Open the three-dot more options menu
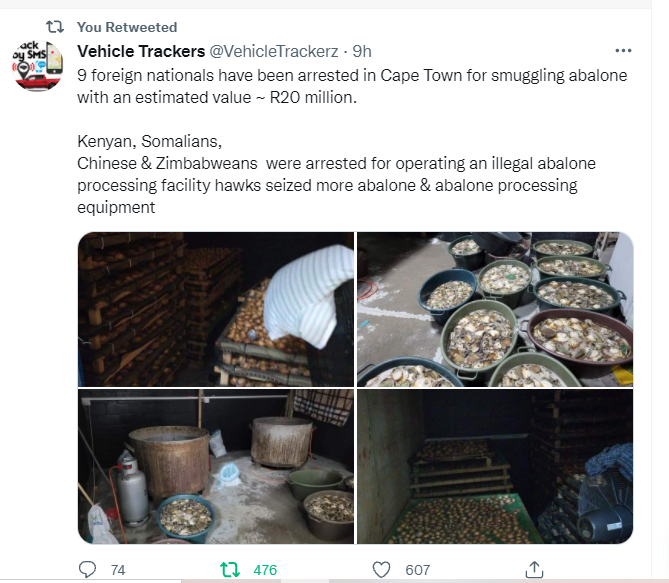Image resolution: width=669 pixels, height=583 pixels. click(x=623, y=51)
